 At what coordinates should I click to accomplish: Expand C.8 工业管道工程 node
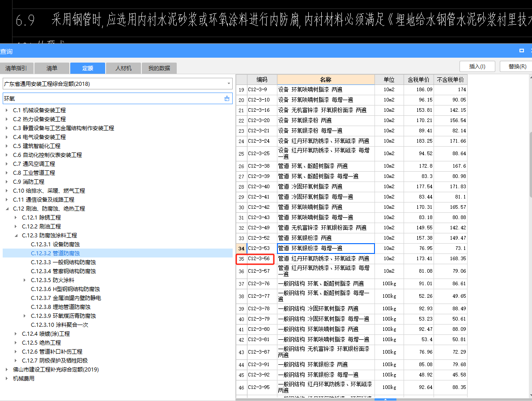[x=6, y=173]
